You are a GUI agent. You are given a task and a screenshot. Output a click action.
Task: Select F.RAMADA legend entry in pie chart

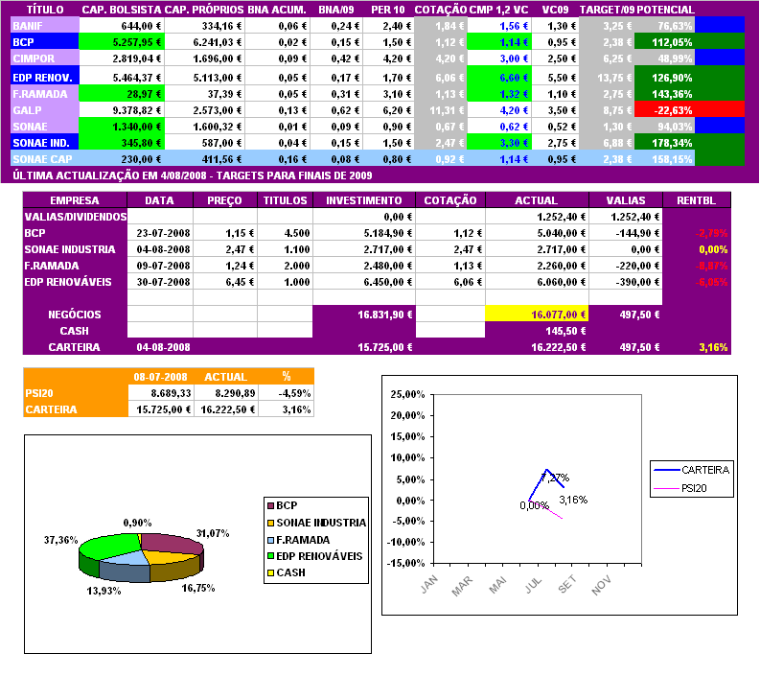[298, 540]
